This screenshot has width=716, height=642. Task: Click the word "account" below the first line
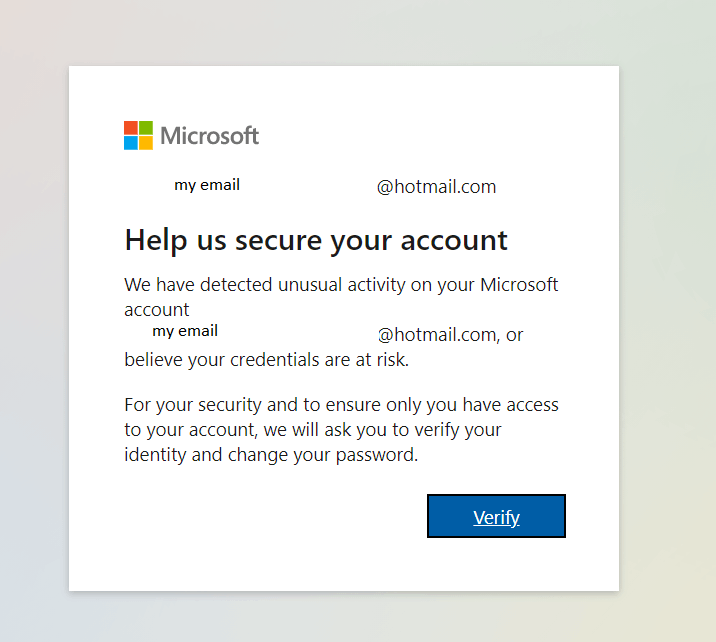(157, 310)
